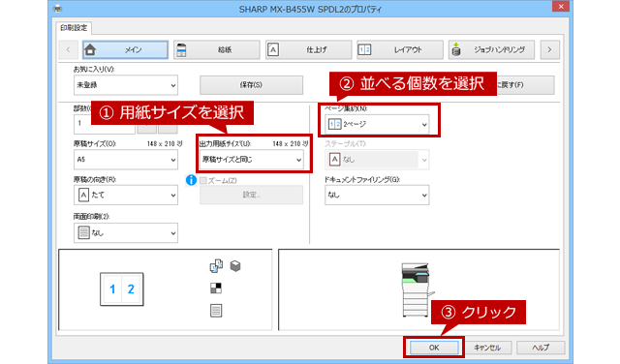This screenshot has height=364, width=620.
Task: Close the printer properties dialog
Action: pyautogui.click(x=561, y=7)
